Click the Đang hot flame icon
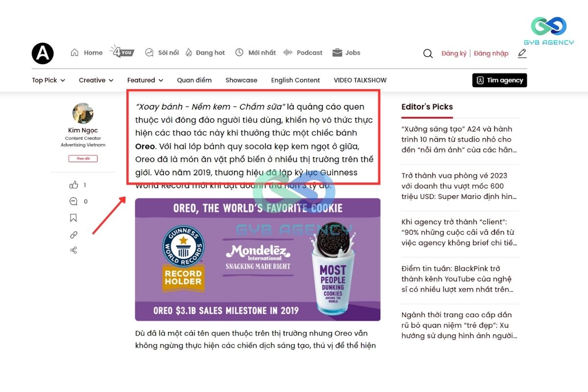588x392 pixels. click(189, 52)
